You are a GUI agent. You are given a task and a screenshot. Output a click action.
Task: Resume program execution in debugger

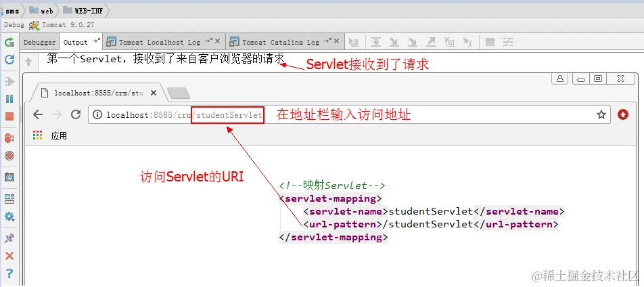(x=9, y=81)
